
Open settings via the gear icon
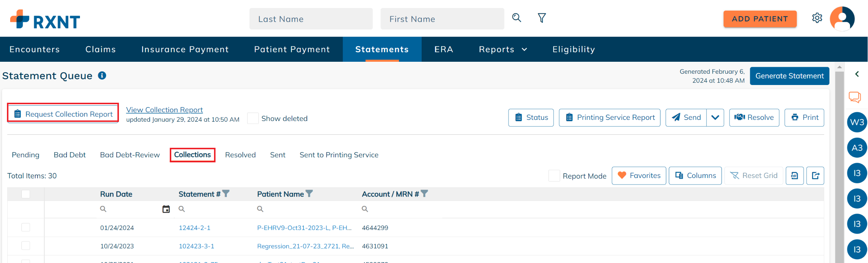click(817, 18)
